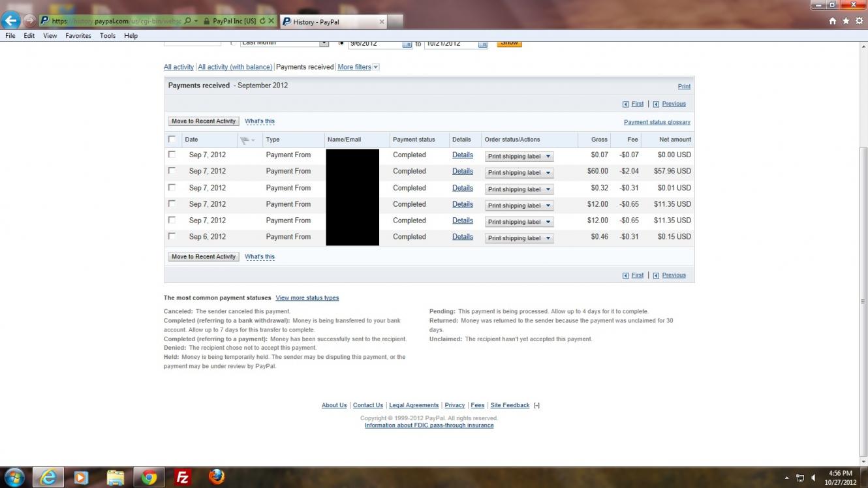
Task: Expand the More filters dropdown arrow
Action: coord(375,67)
